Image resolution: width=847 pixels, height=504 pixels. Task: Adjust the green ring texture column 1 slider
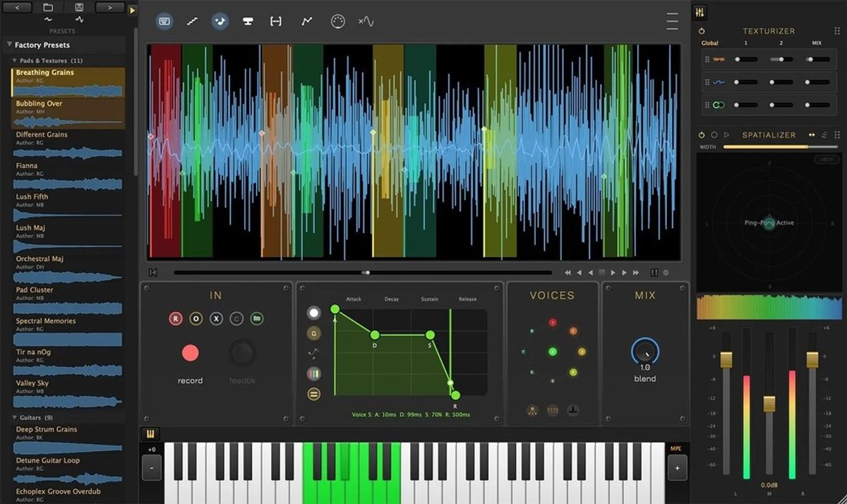[745, 105]
